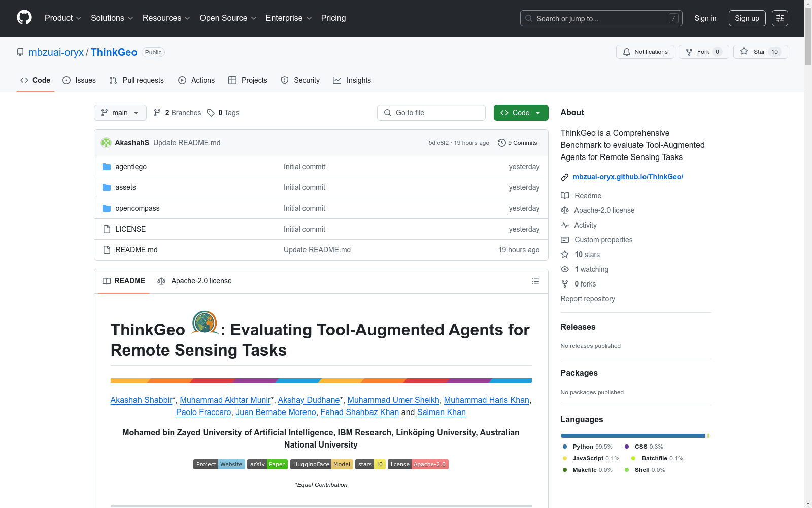The height and width of the screenshot is (508, 812).
Task: Click the star icon next to 10 stars
Action: click(x=565, y=255)
